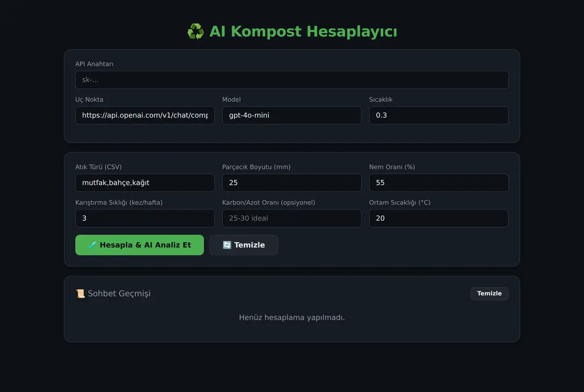Click the Nem Oranı (%) field
Screen dimensions: 584x392
(x=439, y=183)
